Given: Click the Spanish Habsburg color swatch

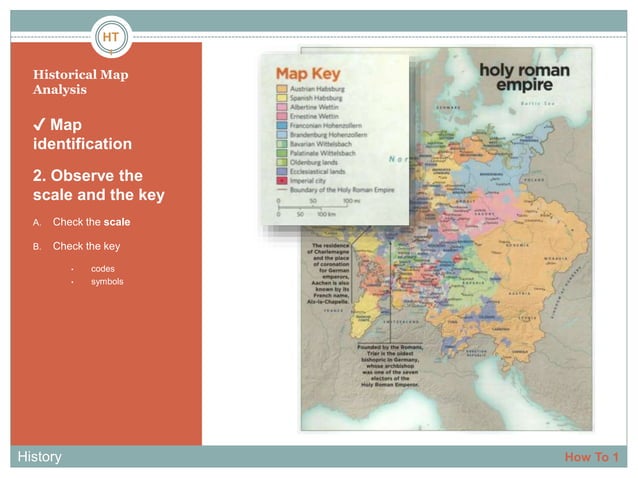Looking at the screenshot, I should click(x=282, y=98).
